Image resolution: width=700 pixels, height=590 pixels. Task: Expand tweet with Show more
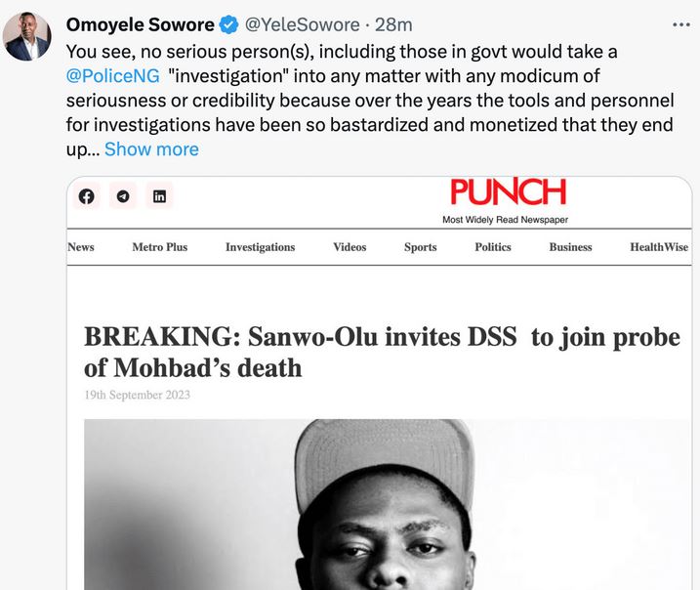(151, 149)
